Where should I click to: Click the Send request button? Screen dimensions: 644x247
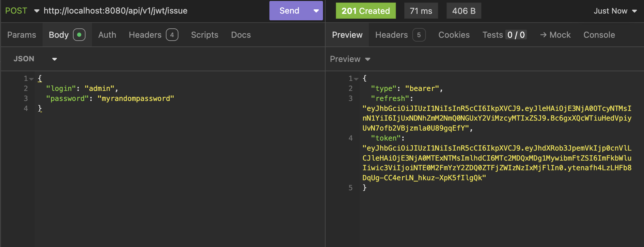289,11
